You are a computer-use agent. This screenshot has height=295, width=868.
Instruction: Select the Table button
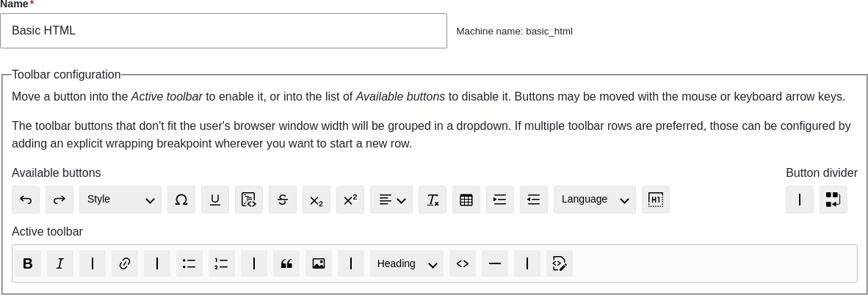(x=466, y=200)
